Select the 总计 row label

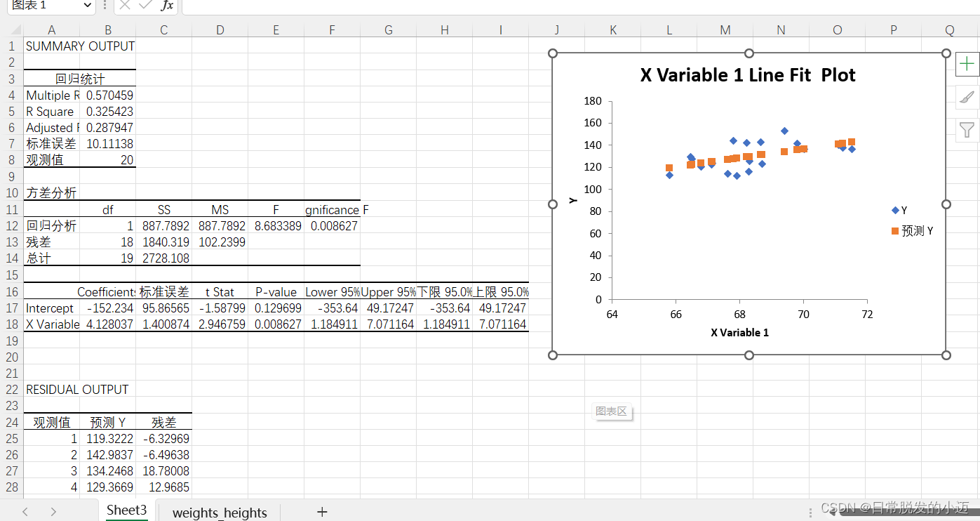(51, 258)
